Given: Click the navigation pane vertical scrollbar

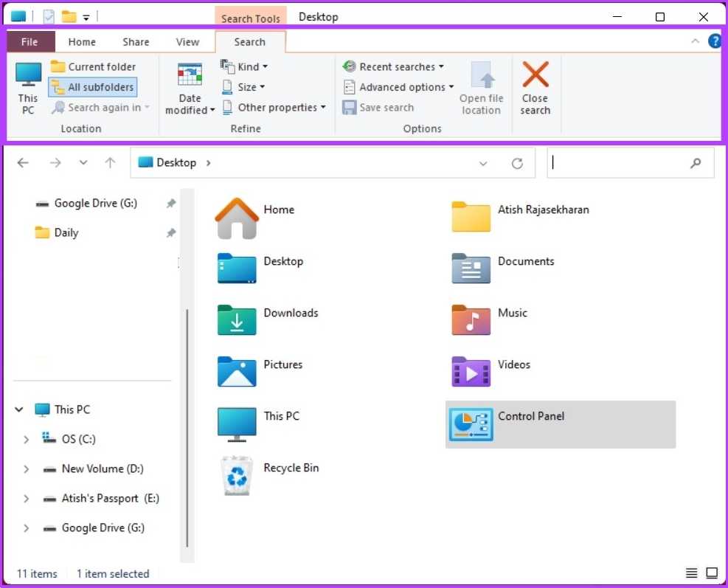Looking at the screenshot, I should pos(188,428).
